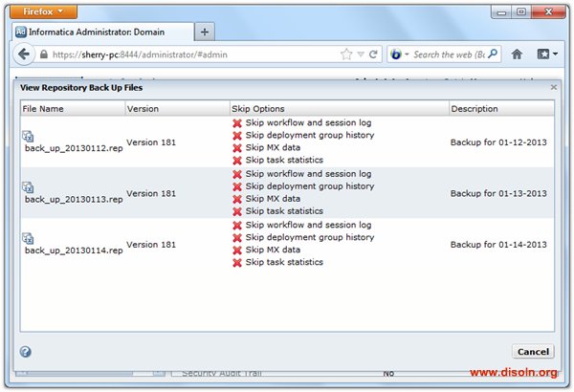Reload the page with the refresh icon

pyautogui.click(x=373, y=54)
